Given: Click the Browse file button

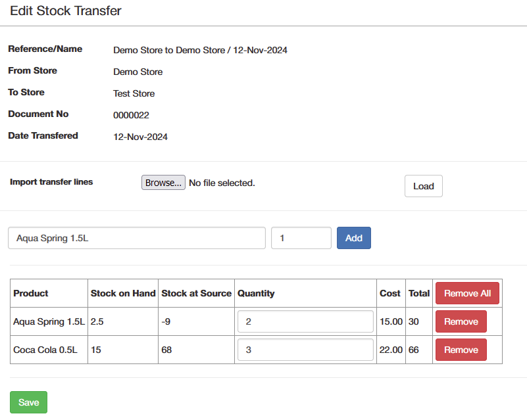Looking at the screenshot, I should pos(163,183).
